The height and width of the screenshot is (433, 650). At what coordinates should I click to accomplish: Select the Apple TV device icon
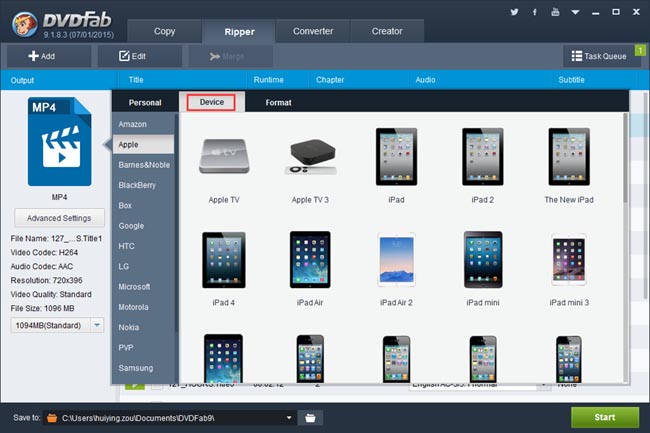[224, 156]
